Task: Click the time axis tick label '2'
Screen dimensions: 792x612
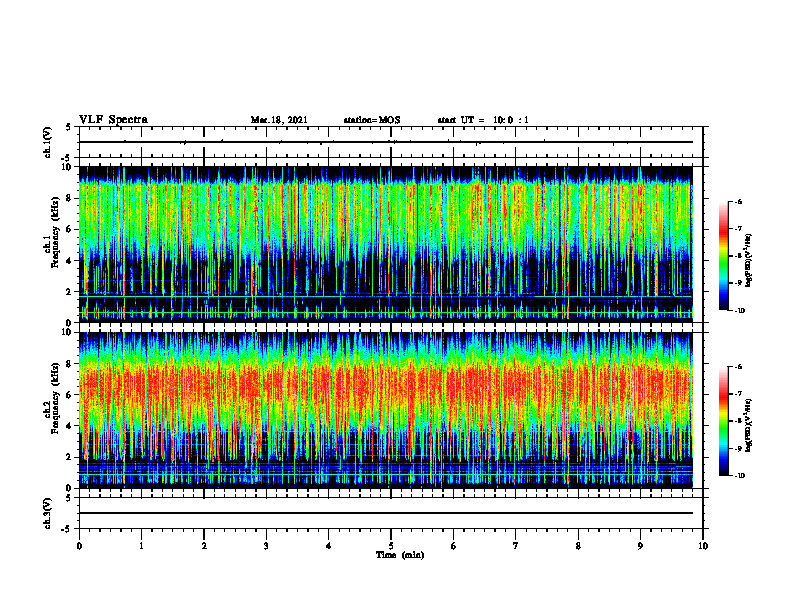Action: pos(204,546)
